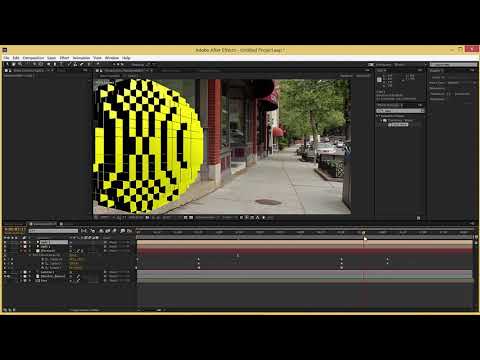Click the current time indicator on ruler
Screen dimensions: 480x360
[364, 233]
